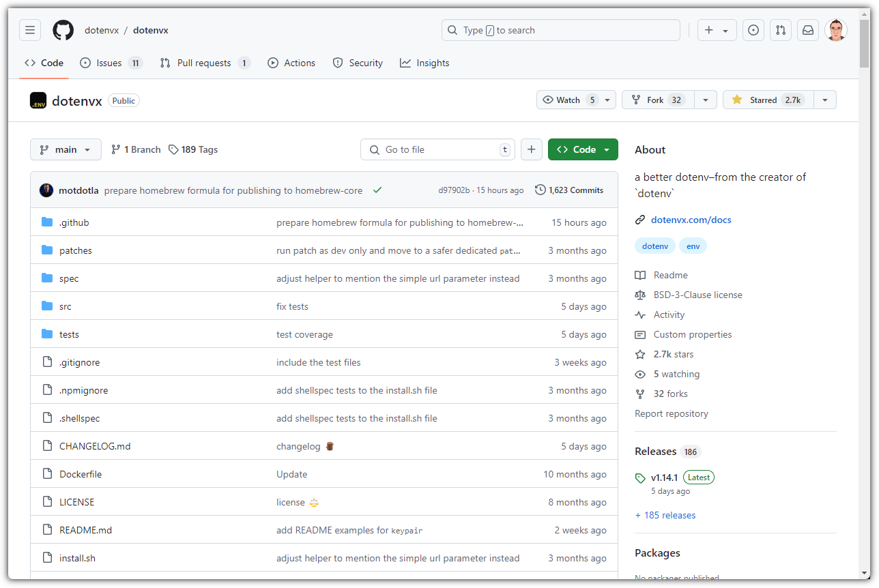Open the dotenvx.com/docs link
879x588 pixels.
coord(691,220)
